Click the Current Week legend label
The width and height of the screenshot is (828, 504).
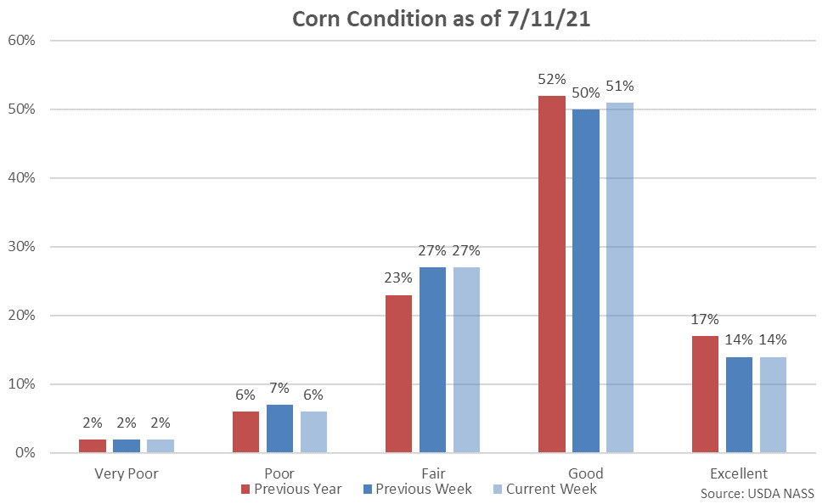coord(552,490)
